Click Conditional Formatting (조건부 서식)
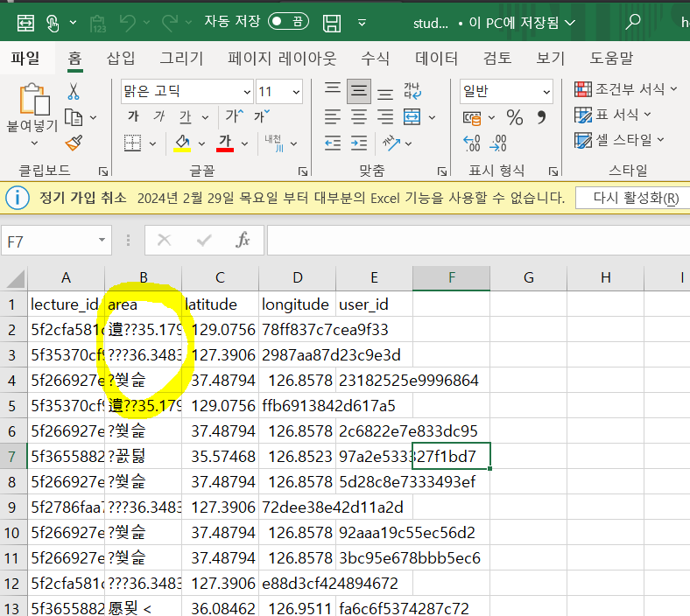This screenshot has height=616, width=690. (x=625, y=89)
